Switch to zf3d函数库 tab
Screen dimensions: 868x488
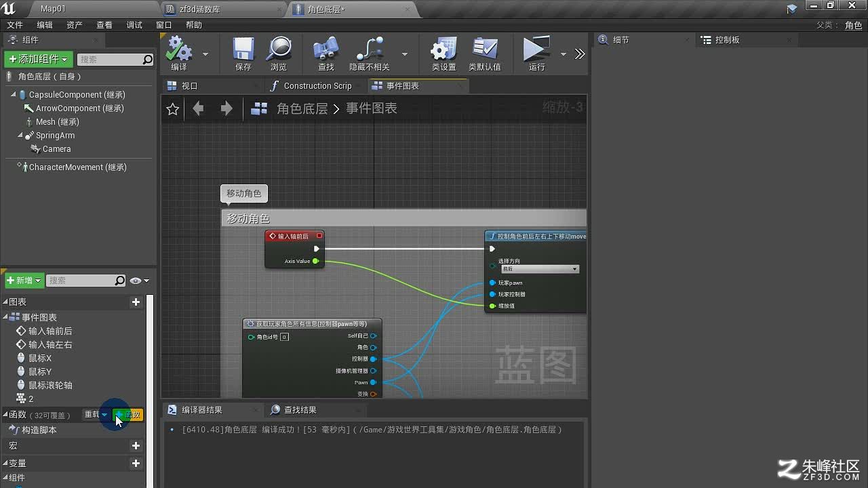pyautogui.click(x=224, y=9)
